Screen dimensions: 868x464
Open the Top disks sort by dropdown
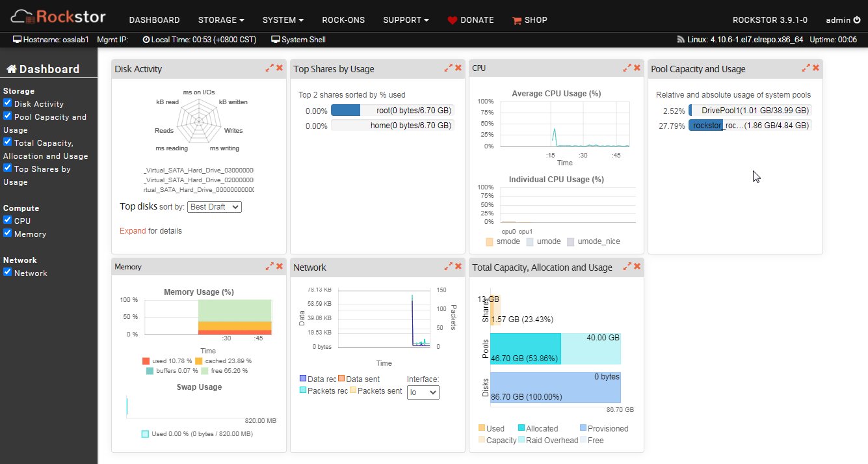(x=214, y=207)
